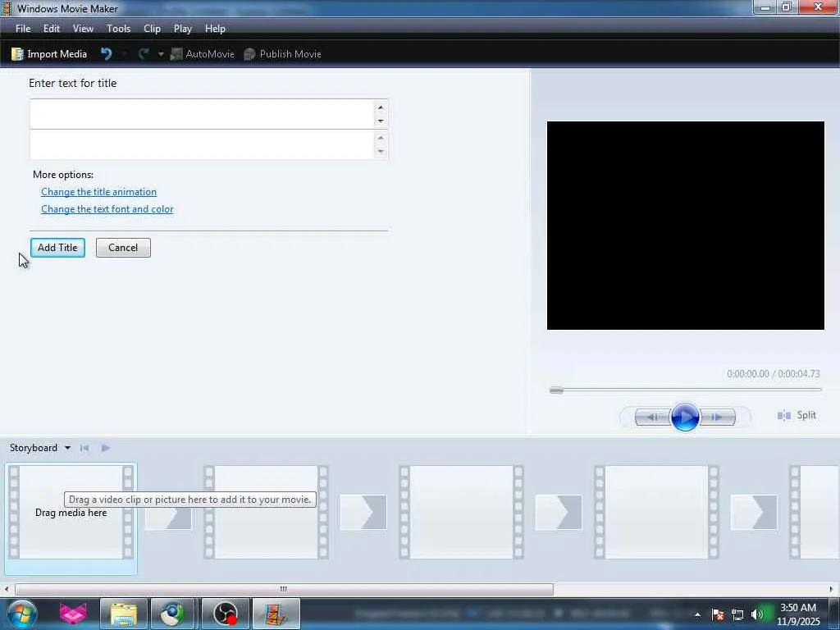Click the AutoMovie toolbar button
Screen dimensions: 840x630
coord(203,54)
